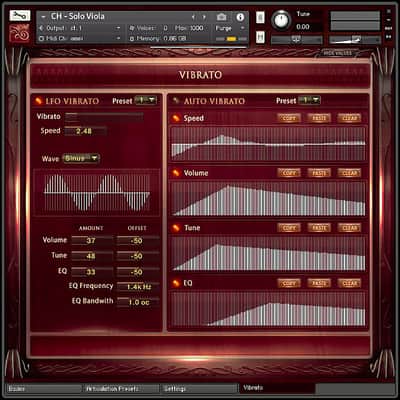This screenshot has width=400, height=400.
Task: Open the Wave Sinus dropdown
Action: point(81,158)
